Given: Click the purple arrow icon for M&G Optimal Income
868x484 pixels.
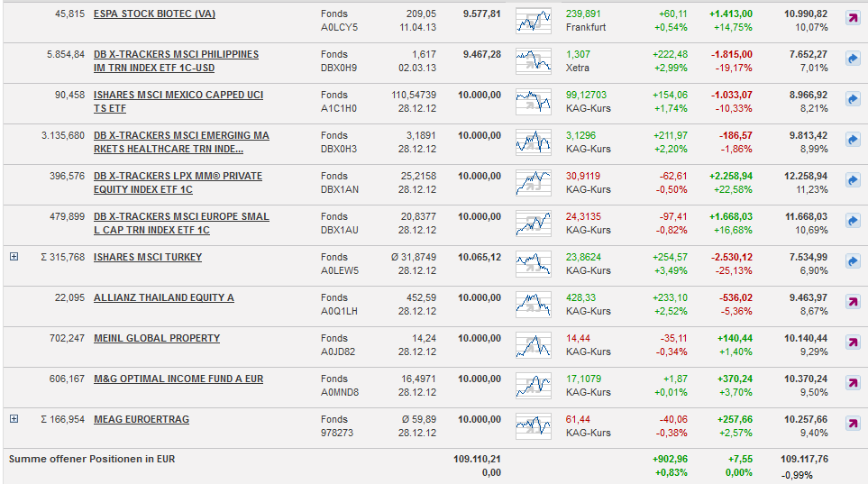Looking at the screenshot, I should click(x=853, y=383).
